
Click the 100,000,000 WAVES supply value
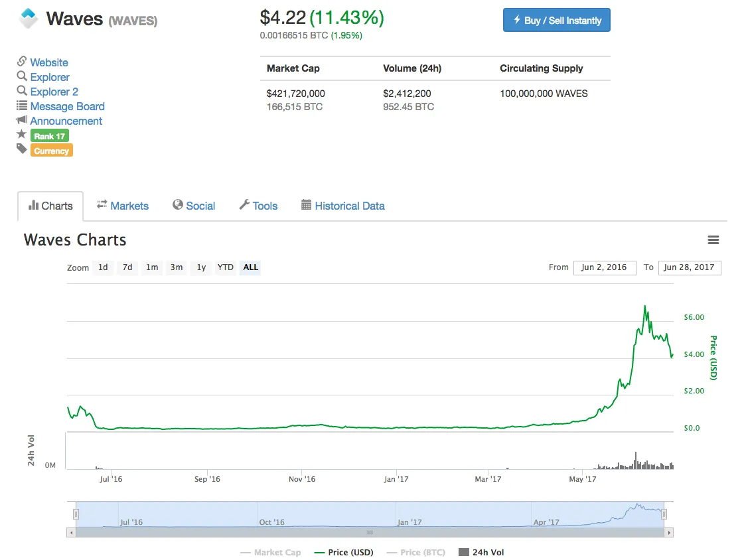[x=544, y=94]
